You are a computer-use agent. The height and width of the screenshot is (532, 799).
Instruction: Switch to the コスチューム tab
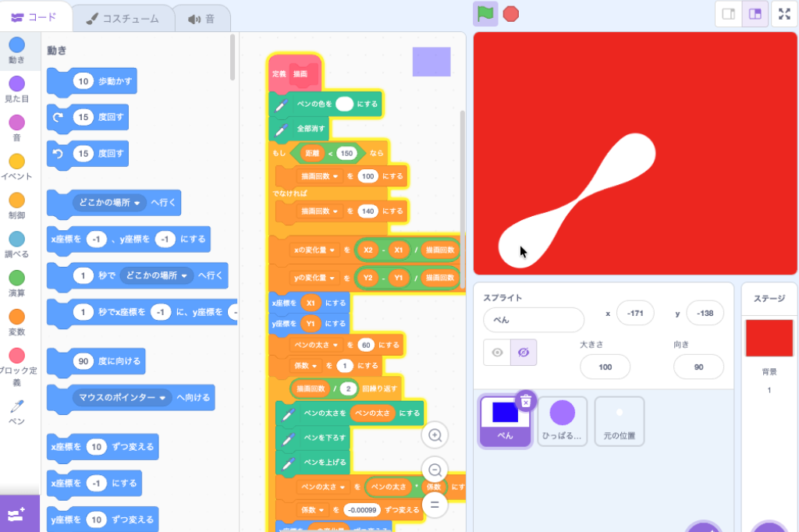click(x=121, y=18)
